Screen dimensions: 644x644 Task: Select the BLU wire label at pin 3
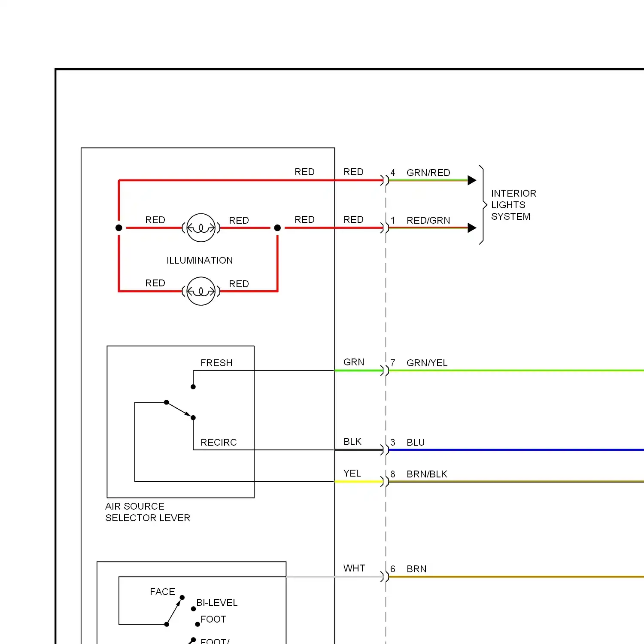416,442
